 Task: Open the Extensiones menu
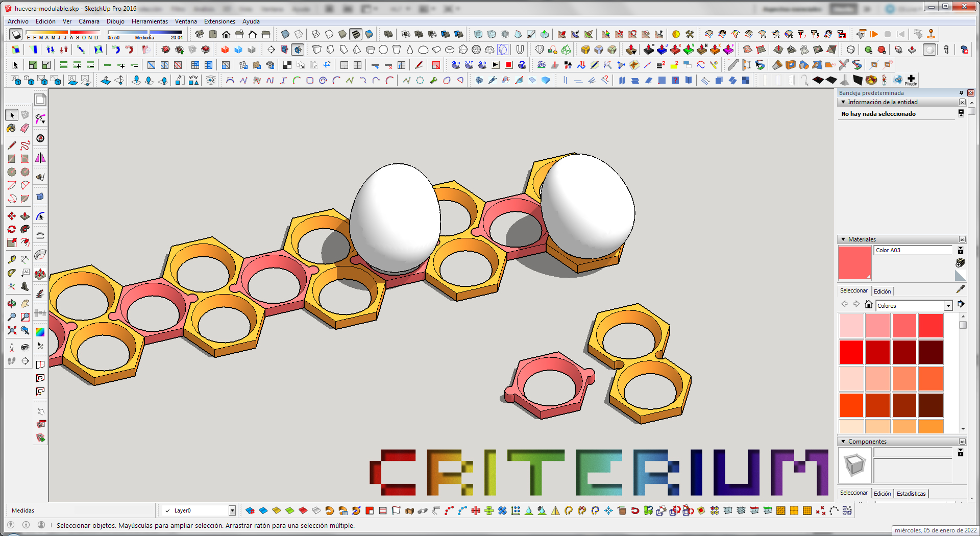219,21
